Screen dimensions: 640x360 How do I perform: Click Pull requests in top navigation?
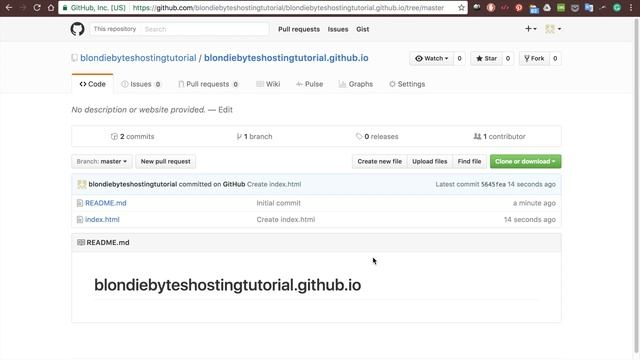coord(299,29)
